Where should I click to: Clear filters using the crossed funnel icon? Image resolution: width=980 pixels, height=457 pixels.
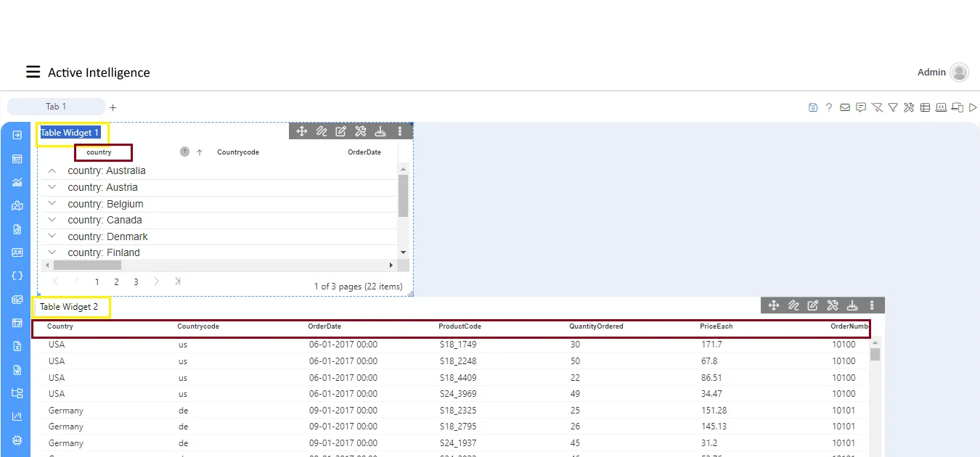coord(877,107)
